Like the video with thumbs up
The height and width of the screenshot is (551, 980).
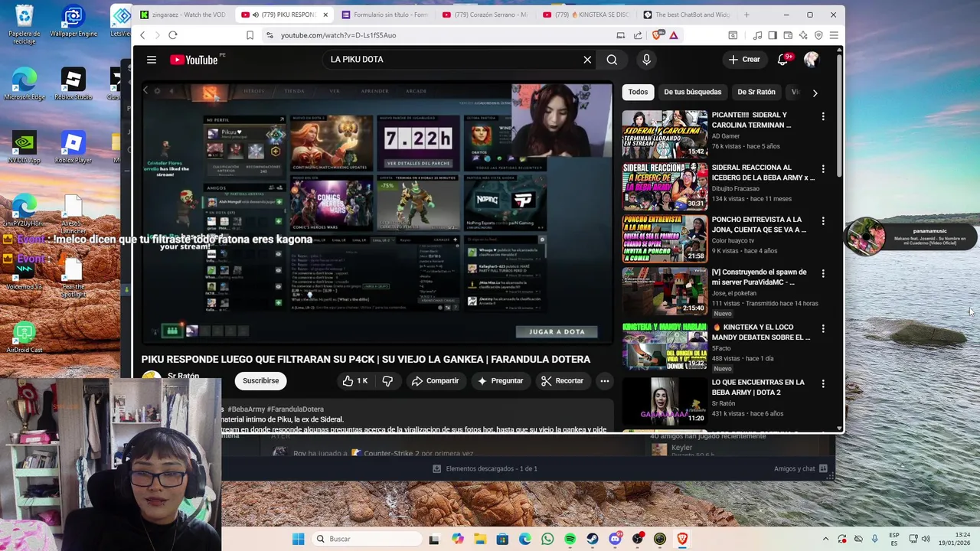click(x=355, y=380)
